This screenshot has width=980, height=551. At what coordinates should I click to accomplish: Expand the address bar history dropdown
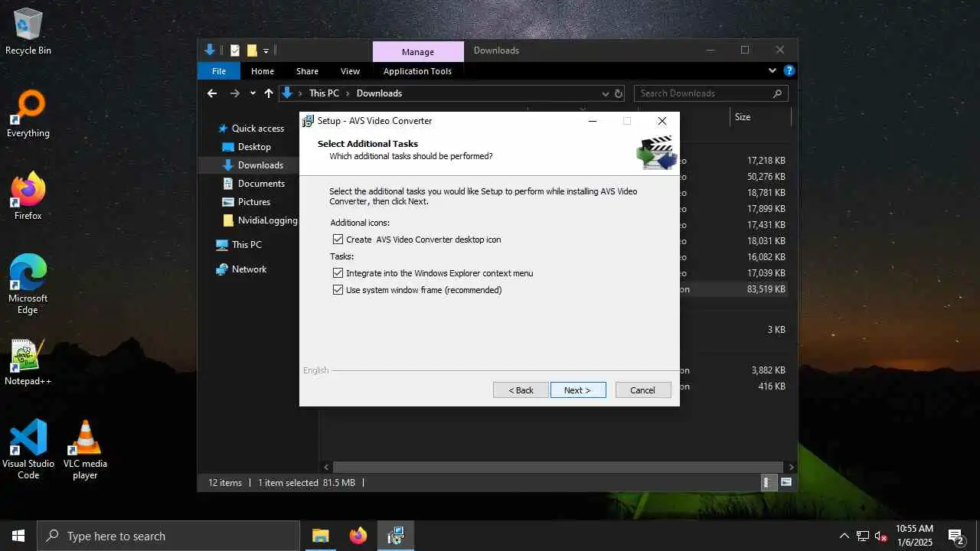coord(605,93)
